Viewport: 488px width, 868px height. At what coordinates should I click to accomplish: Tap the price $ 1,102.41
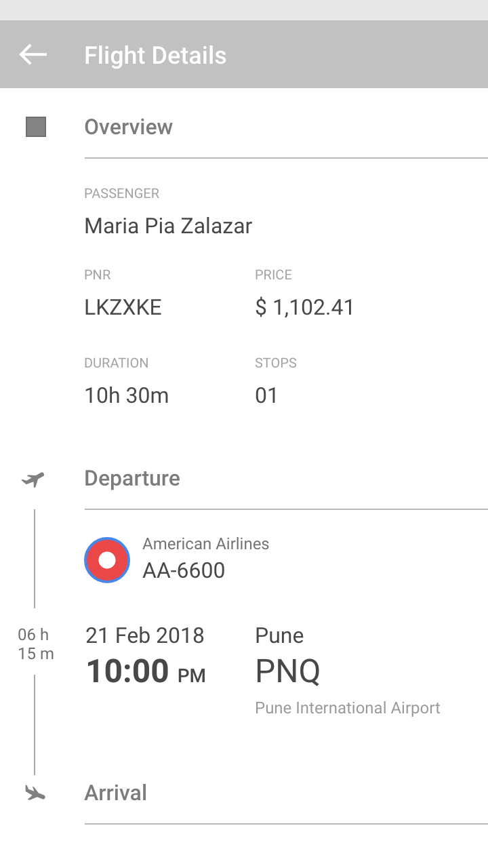click(x=304, y=308)
